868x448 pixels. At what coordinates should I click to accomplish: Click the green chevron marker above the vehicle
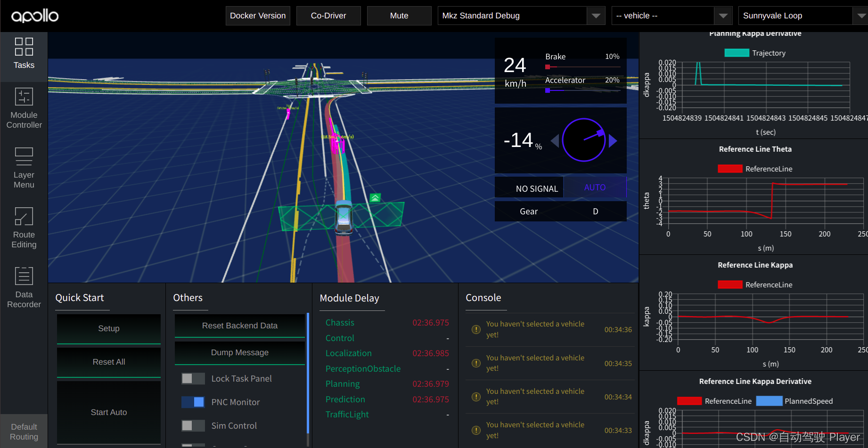pyautogui.click(x=375, y=198)
